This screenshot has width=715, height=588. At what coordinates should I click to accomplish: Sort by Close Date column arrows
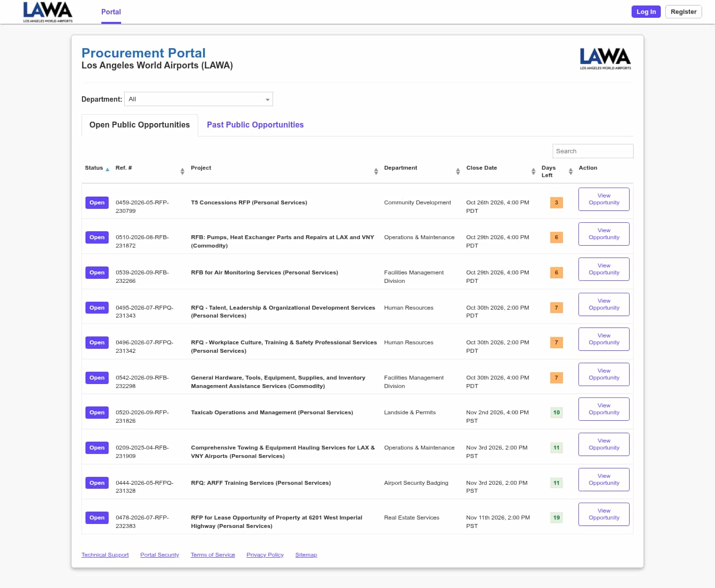point(533,171)
